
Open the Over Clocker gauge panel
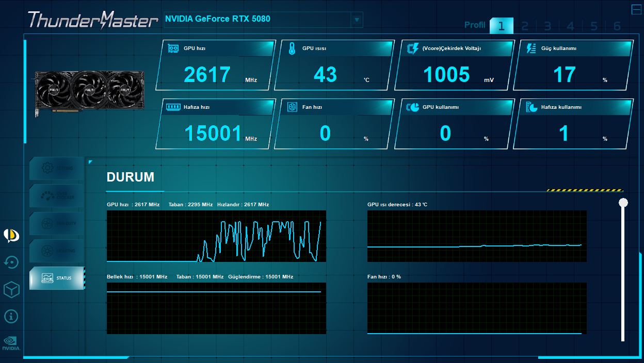[57, 196]
